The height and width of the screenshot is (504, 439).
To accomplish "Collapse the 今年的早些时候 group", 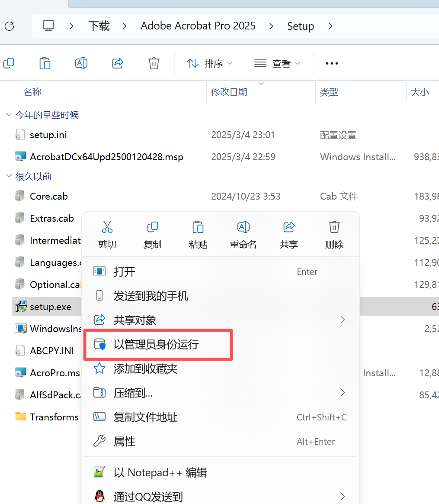I will (x=9, y=115).
